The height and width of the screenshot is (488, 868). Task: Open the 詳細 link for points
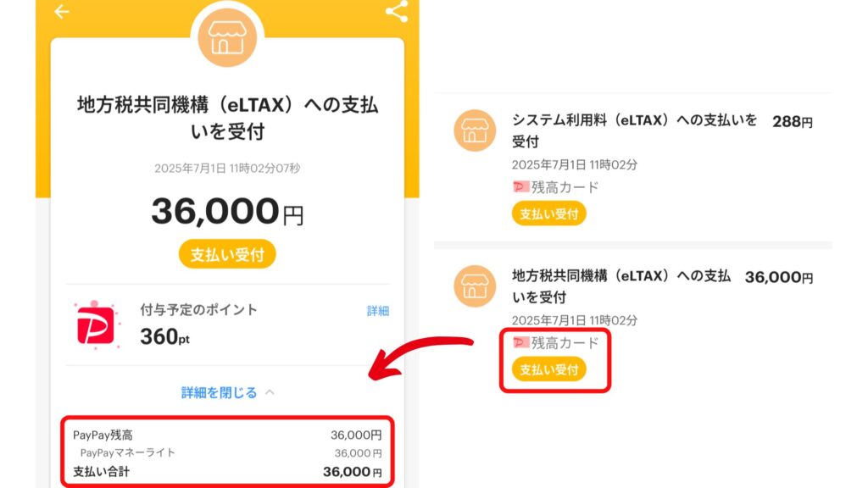pos(378,311)
